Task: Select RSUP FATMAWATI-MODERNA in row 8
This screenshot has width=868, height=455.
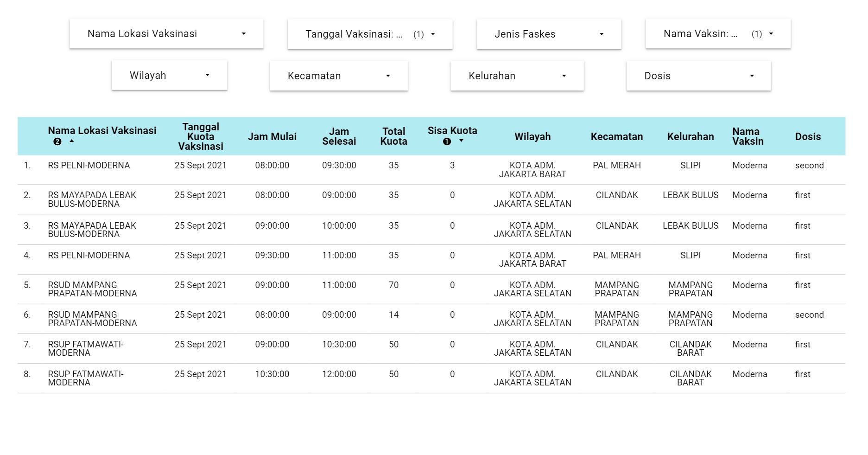Action: point(86,378)
